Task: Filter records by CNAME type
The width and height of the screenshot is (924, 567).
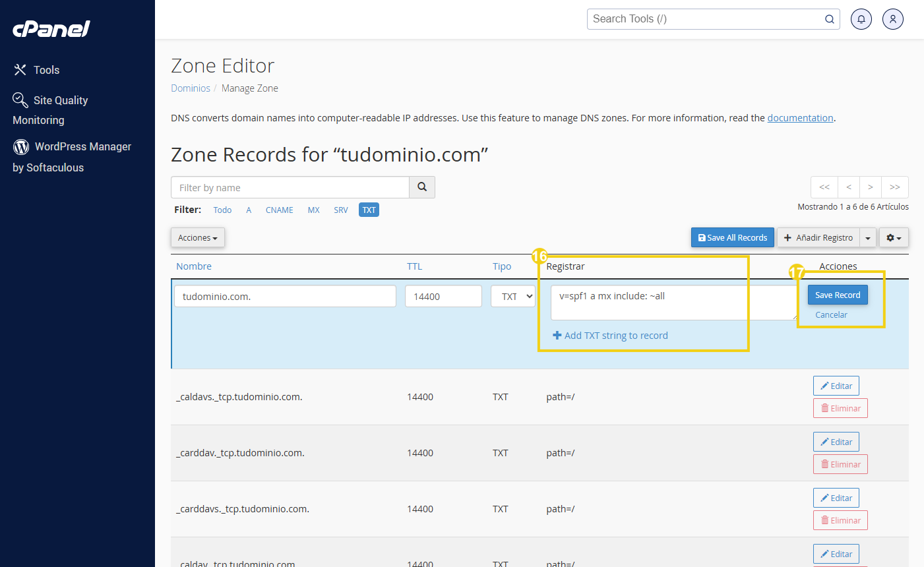Action: (x=279, y=210)
